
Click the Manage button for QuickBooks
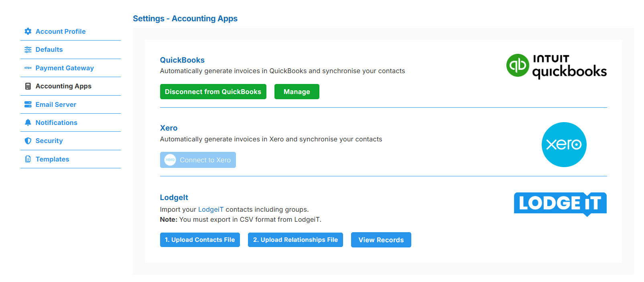click(297, 92)
